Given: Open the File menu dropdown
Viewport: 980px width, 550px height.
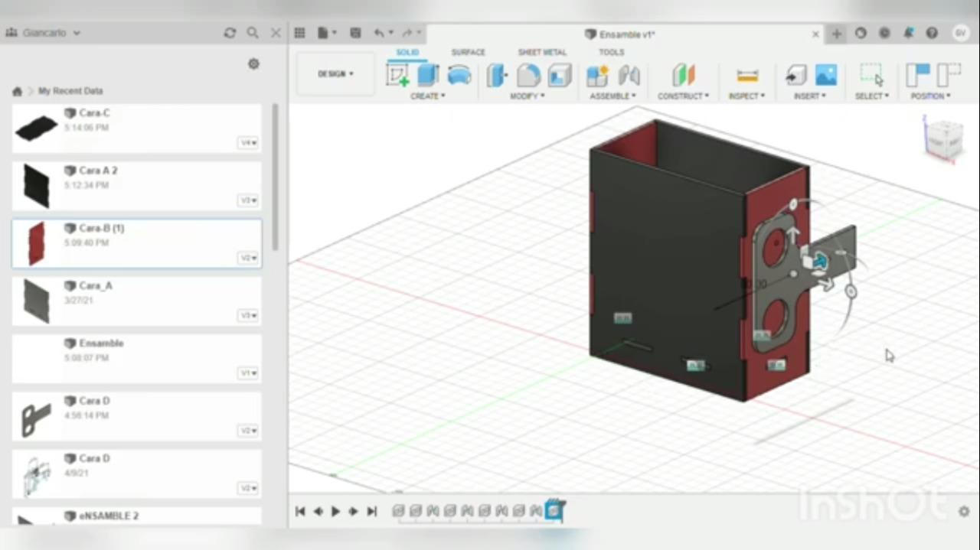Looking at the screenshot, I should pyautogui.click(x=327, y=33).
